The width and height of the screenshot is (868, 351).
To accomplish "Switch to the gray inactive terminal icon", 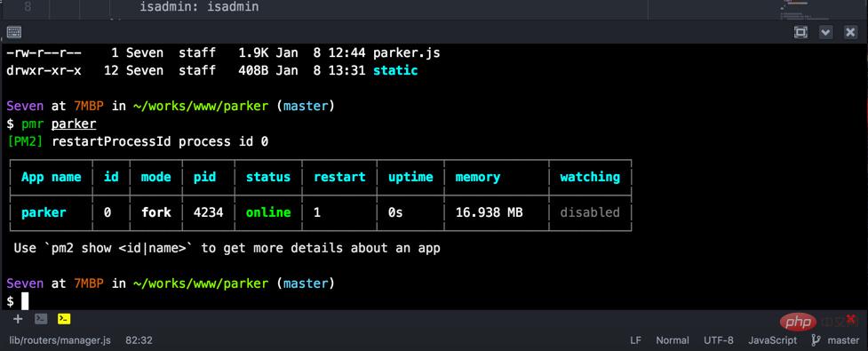I will pos(41,319).
